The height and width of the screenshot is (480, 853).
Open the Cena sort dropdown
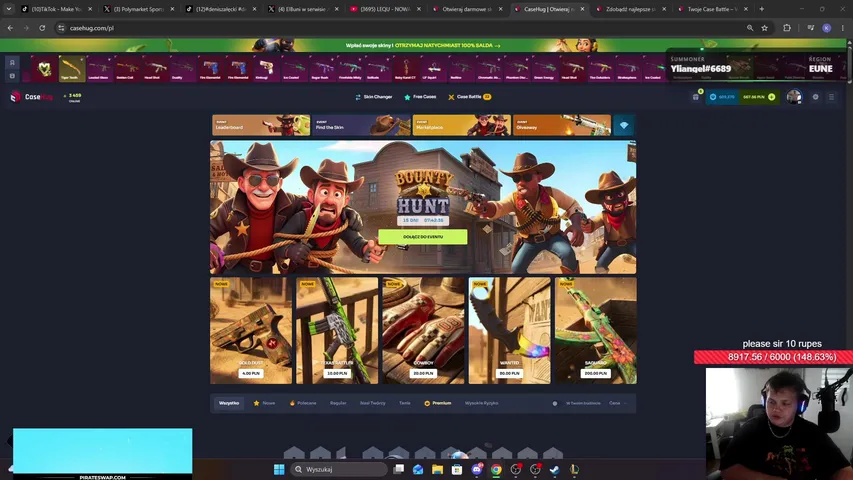(x=617, y=403)
